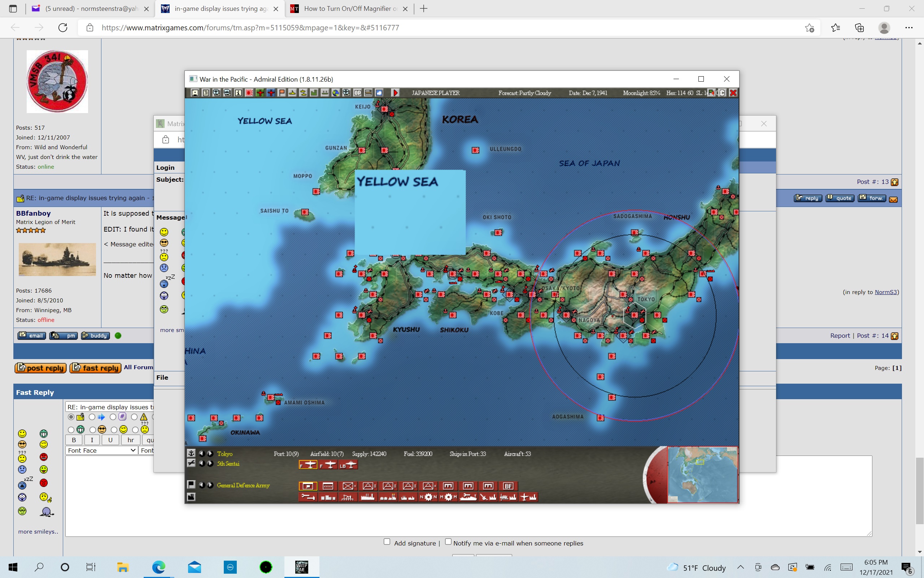Click the red end-turn play arrow

[x=396, y=93]
